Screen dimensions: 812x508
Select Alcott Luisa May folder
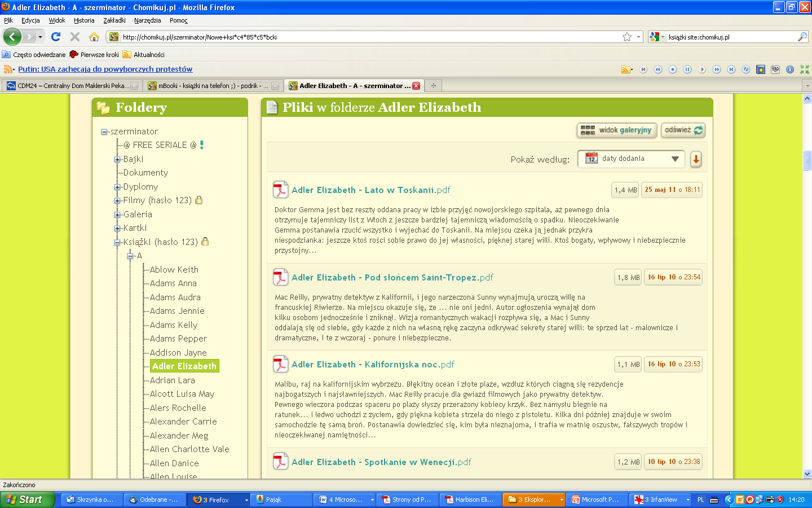[x=182, y=394]
